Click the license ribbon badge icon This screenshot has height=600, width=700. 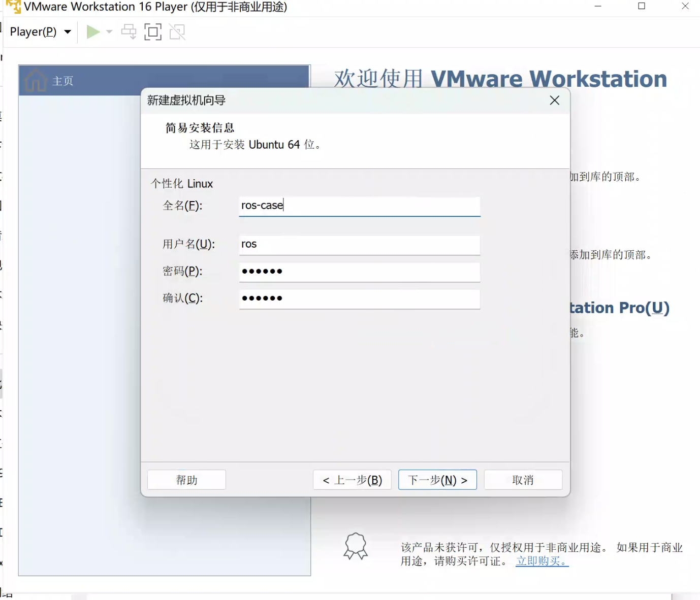356,547
